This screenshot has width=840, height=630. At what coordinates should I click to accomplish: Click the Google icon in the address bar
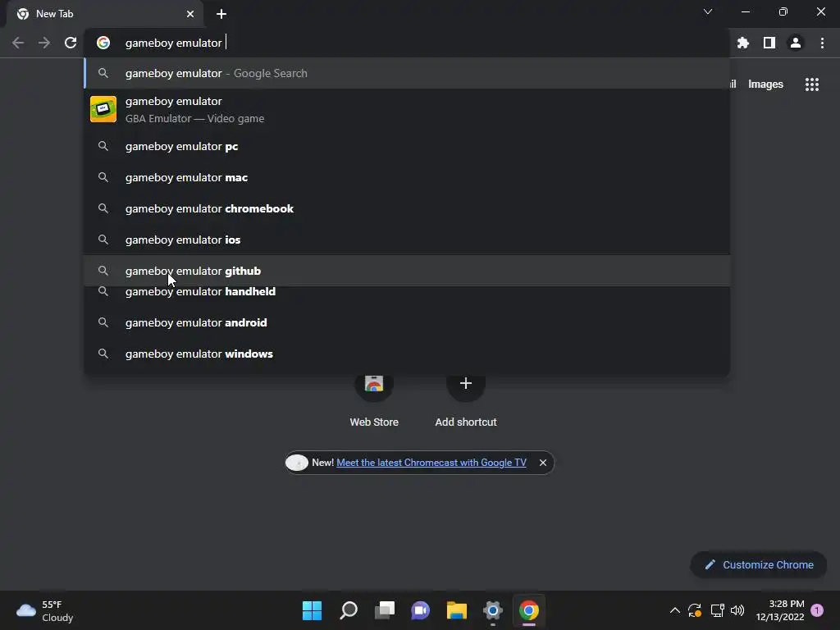103,43
